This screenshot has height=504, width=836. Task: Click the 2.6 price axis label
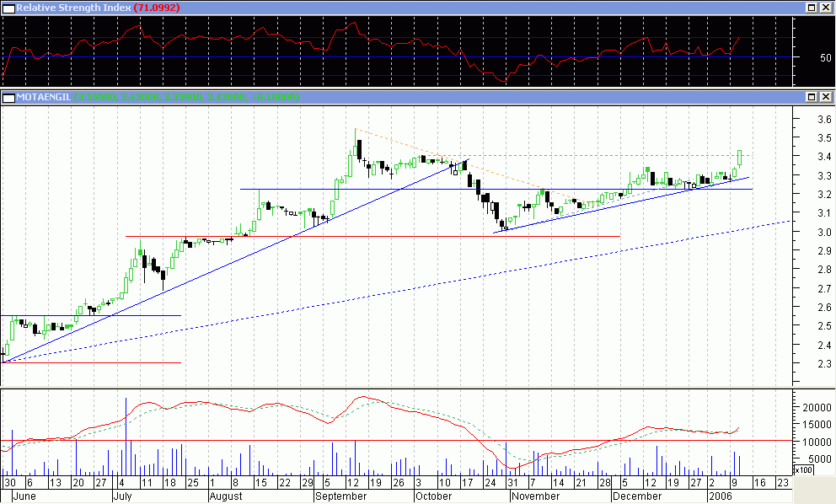(x=824, y=307)
